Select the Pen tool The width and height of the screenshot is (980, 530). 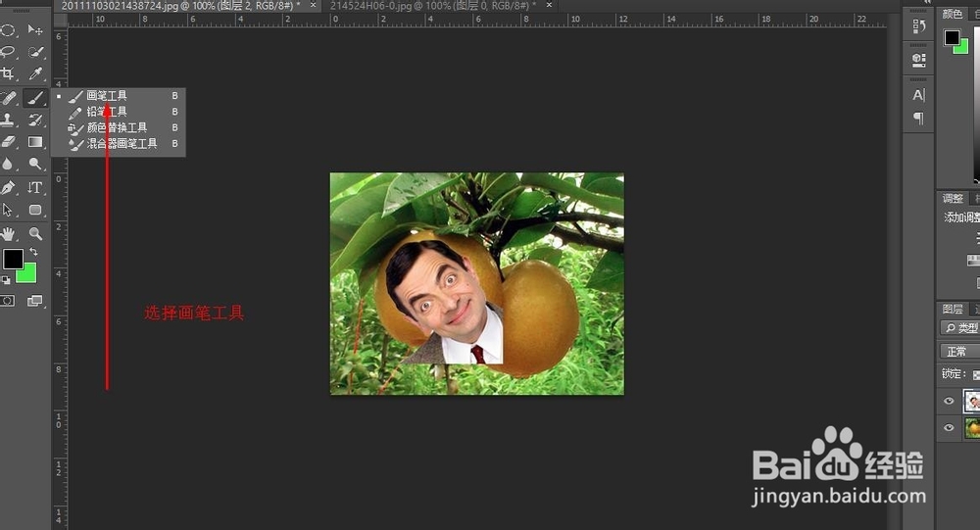point(8,187)
